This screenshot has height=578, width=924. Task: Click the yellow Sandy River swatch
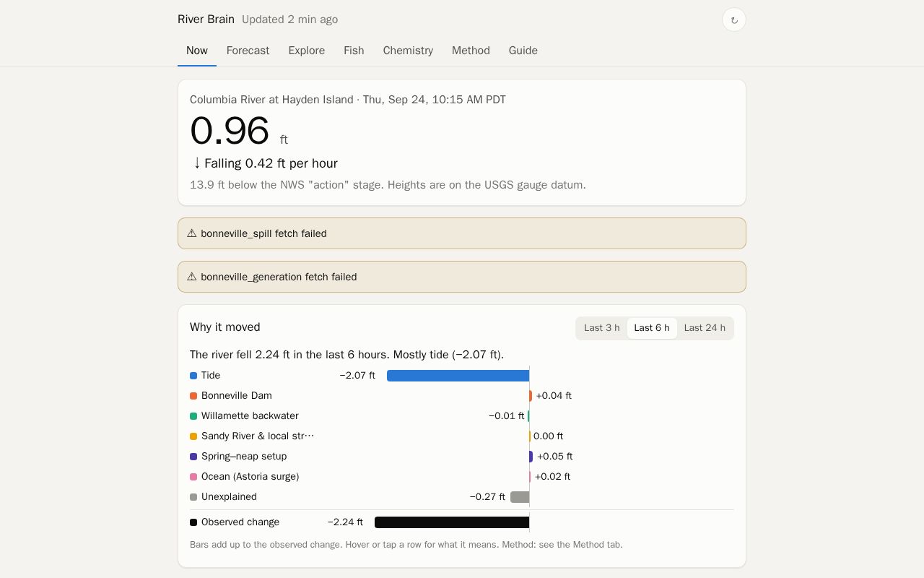coord(193,436)
